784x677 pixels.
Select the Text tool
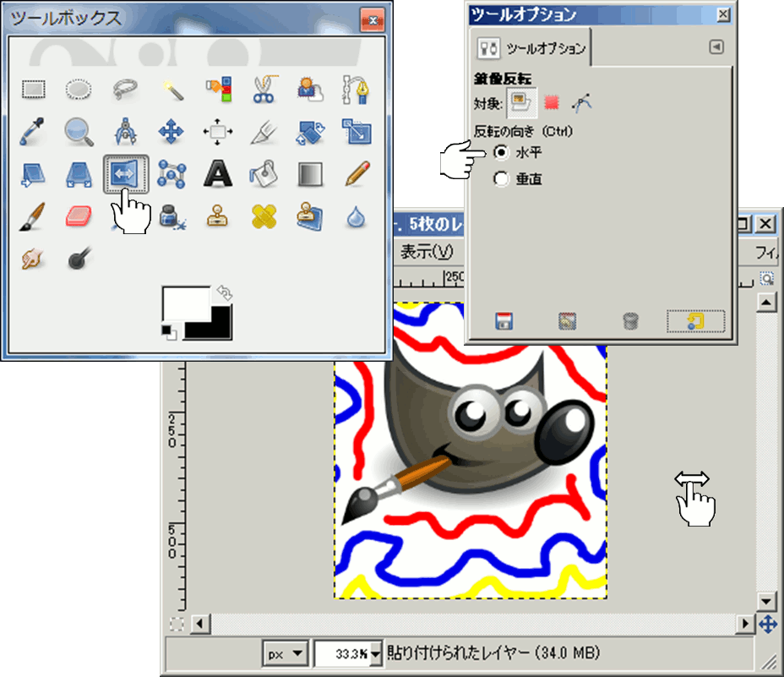pyautogui.click(x=218, y=174)
